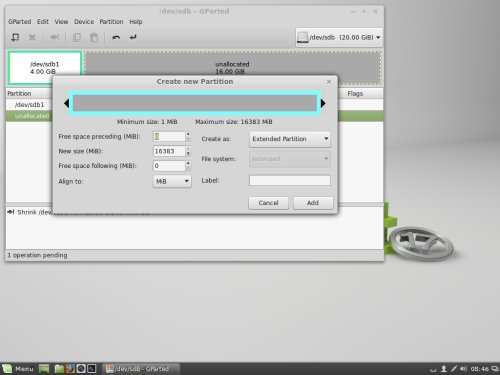Open the Create as dropdown
Image resolution: width=500 pixels, height=375 pixels.
tap(290, 139)
